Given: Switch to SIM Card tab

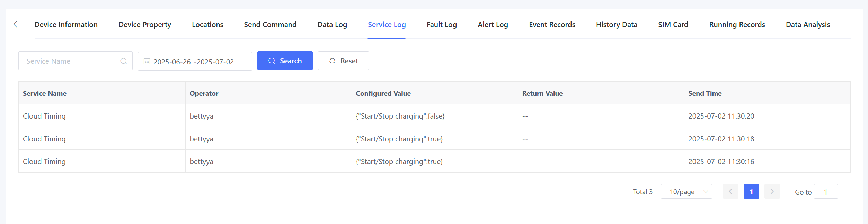Looking at the screenshot, I should pos(673,25).
